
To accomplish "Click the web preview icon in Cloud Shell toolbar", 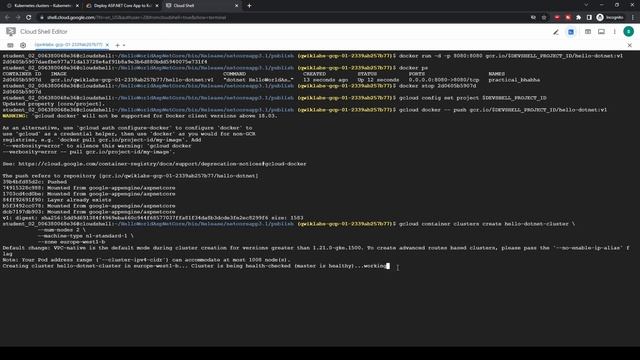I will [x=588, y=32].
